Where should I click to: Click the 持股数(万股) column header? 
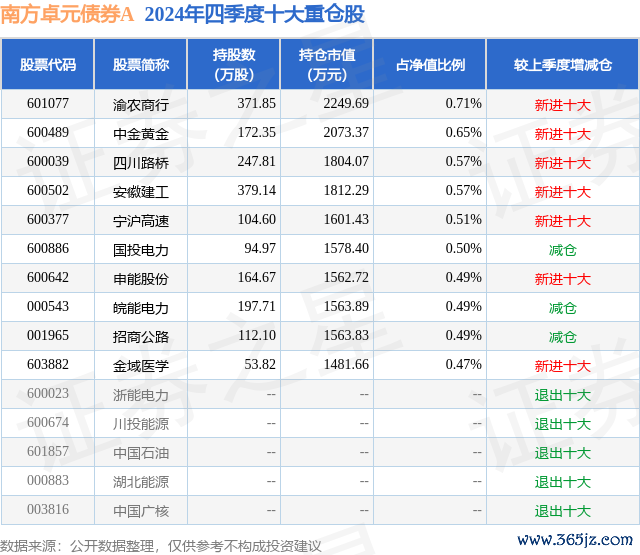point(234,64)
